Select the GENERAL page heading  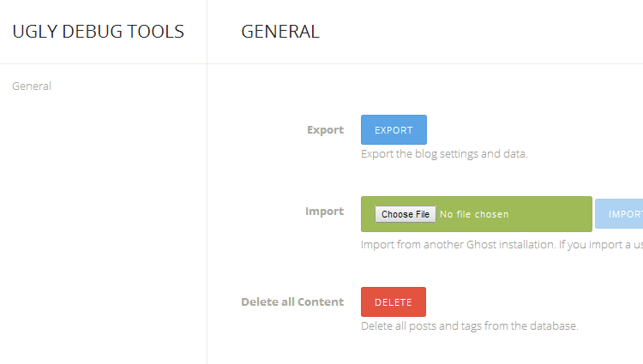[x=280, y=32]
